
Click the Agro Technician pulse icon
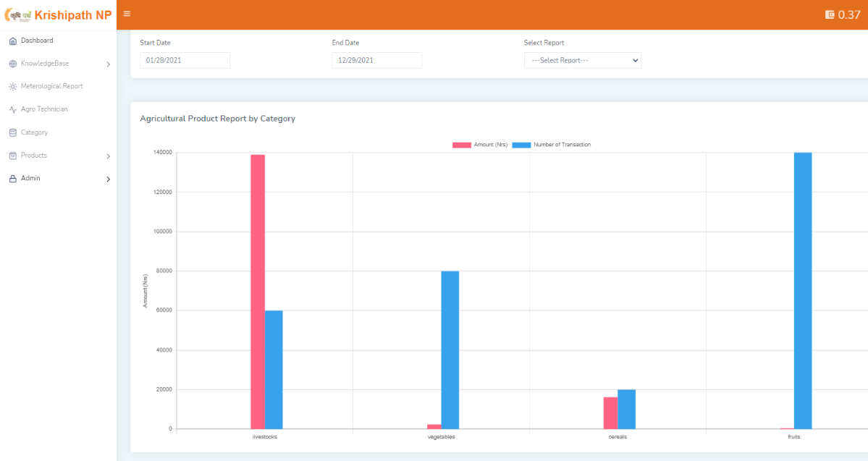coord(12,109)
